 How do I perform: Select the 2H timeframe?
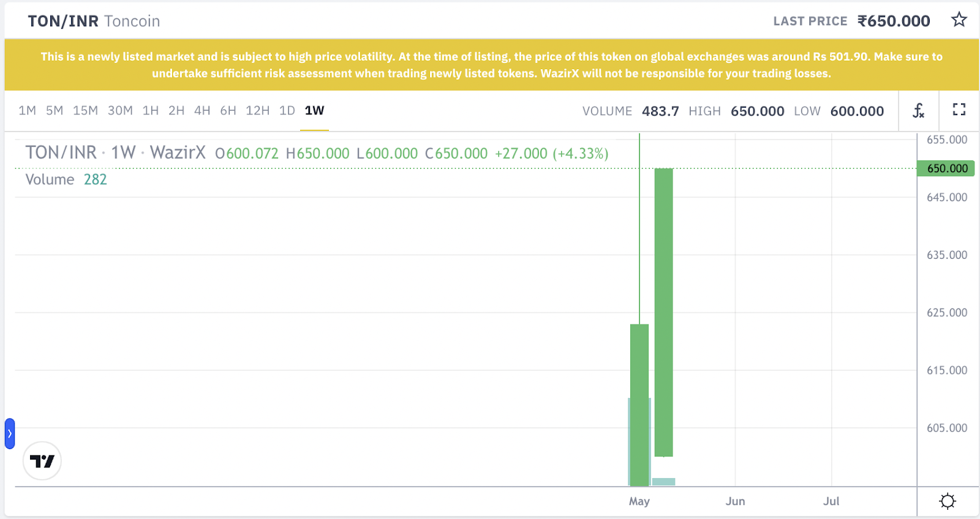tap(176, 111)
